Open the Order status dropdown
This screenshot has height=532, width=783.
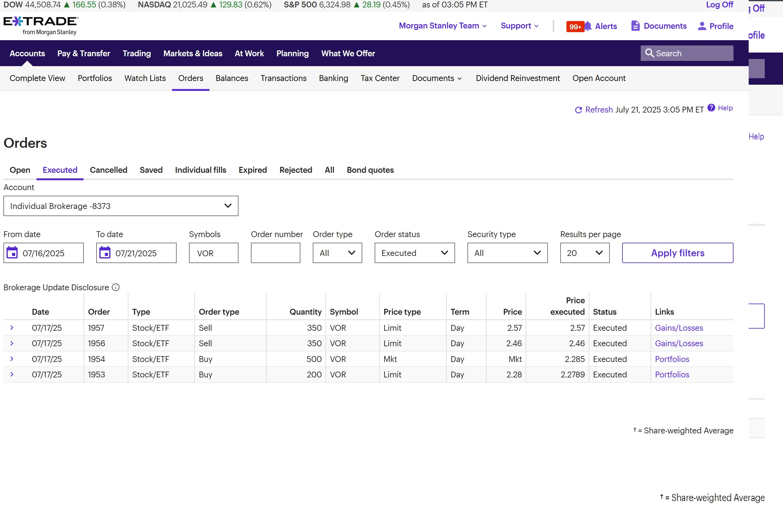415,253
